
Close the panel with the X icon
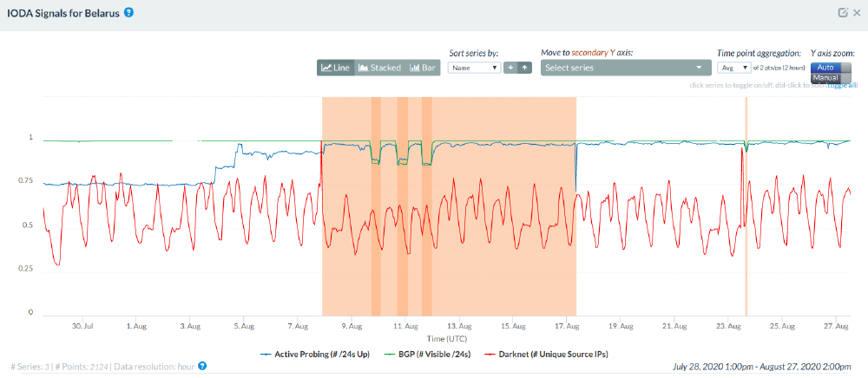pos(856,13)
